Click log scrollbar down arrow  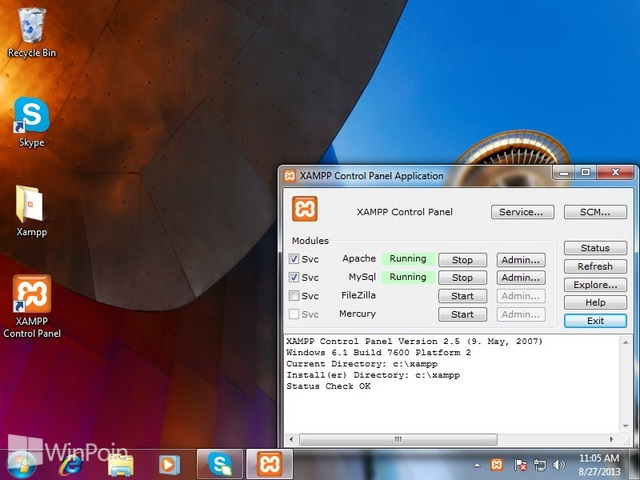626,427
